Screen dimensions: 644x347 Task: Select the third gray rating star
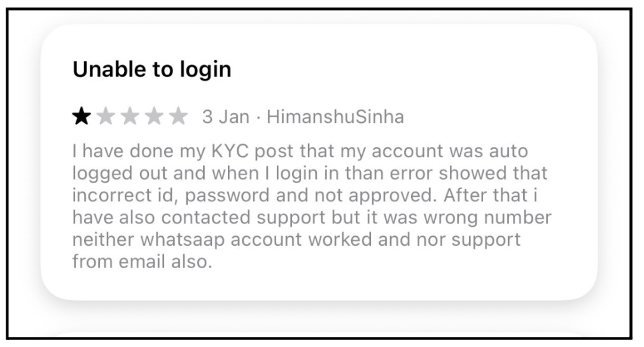click(130, 117)
